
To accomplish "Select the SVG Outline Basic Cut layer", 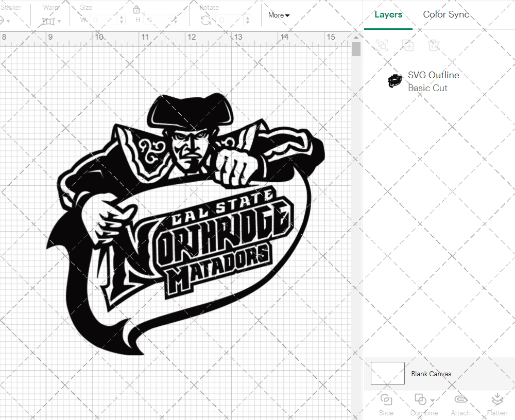I will tap(433, 81).
